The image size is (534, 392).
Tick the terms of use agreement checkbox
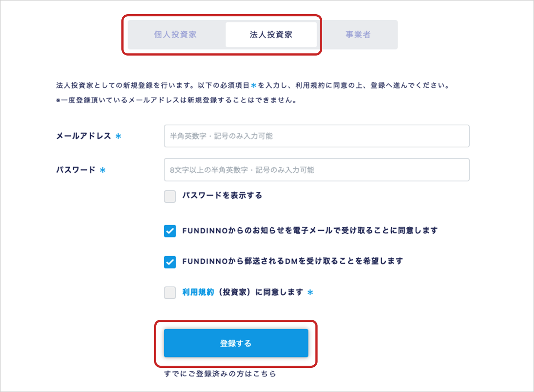tap(170, 293)
